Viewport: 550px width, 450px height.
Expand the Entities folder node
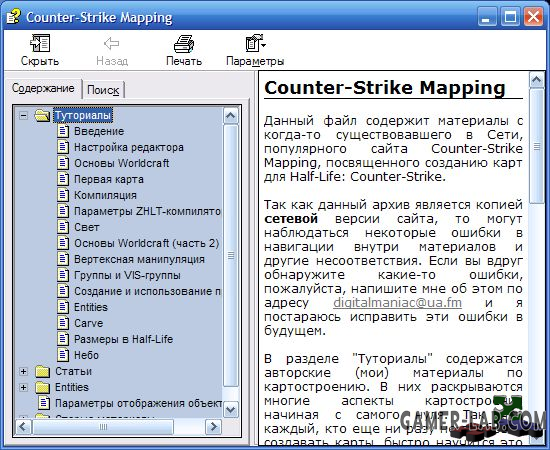tap(24, 387)
